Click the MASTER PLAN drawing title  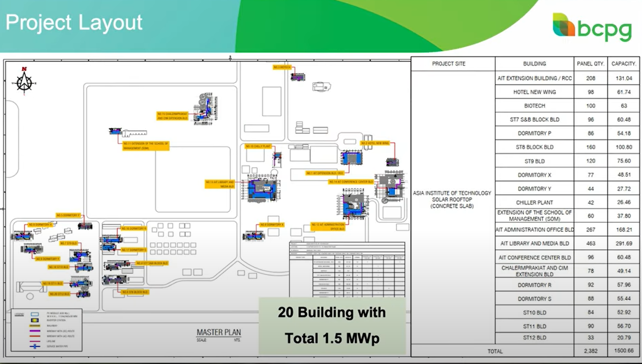(x=219, y=333)
